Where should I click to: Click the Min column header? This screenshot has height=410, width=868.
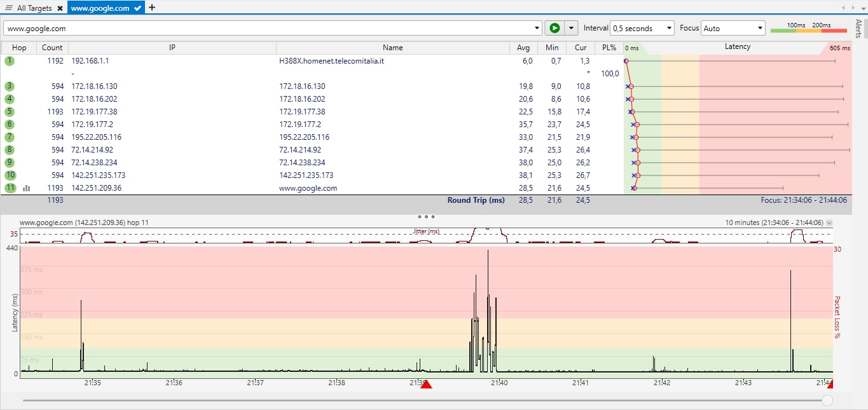click(x=552, y=48)
